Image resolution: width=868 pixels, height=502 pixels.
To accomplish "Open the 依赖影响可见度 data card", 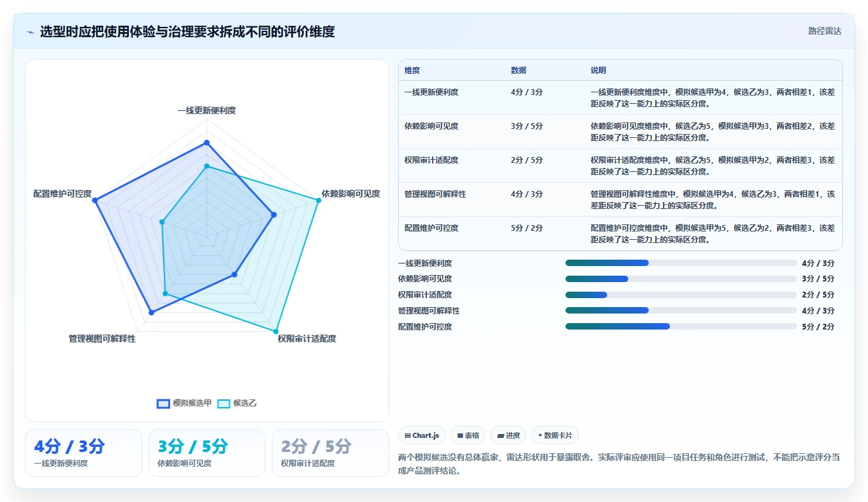I will (x=207, y=453).
